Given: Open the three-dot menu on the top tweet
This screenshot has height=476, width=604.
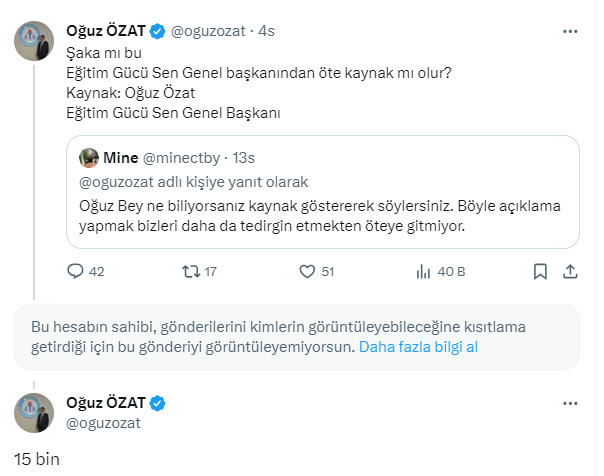Looking at the screenshot, I should (570, 31).
